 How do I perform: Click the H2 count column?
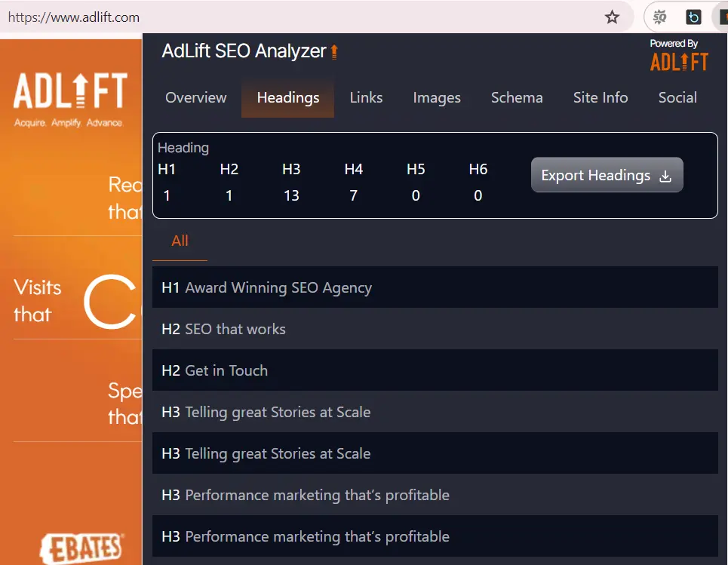[x=229, y=183]
